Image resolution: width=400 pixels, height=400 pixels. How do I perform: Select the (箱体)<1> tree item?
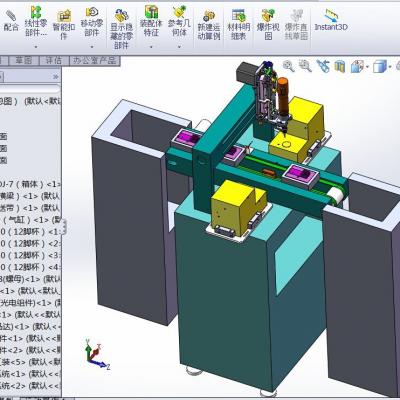point(30,184)
